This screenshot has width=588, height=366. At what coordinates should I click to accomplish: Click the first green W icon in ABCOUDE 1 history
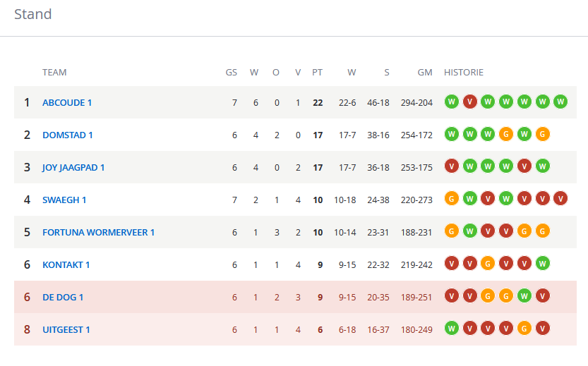point(452,102)
